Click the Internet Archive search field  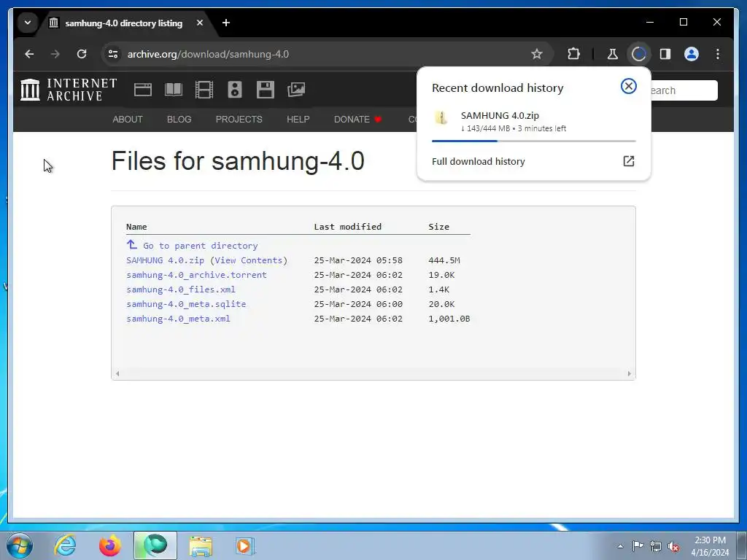click(x=684, y=90)
